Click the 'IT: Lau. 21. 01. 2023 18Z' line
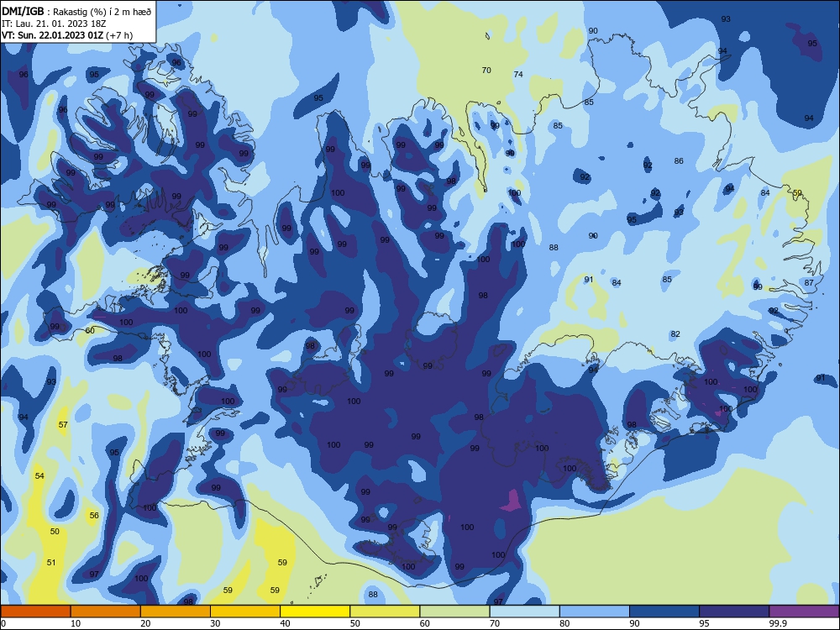840x630 pixels. pos(53,24)
